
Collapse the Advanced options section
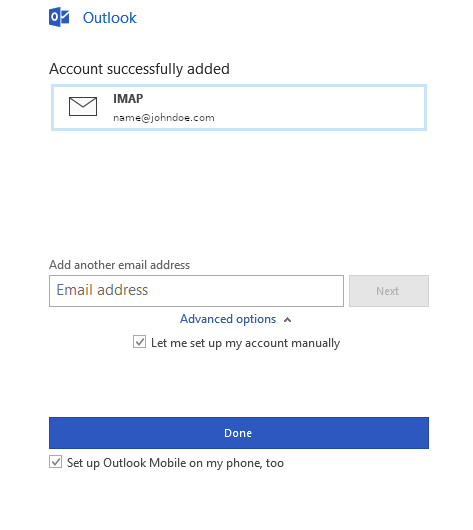tap(235, 319)
